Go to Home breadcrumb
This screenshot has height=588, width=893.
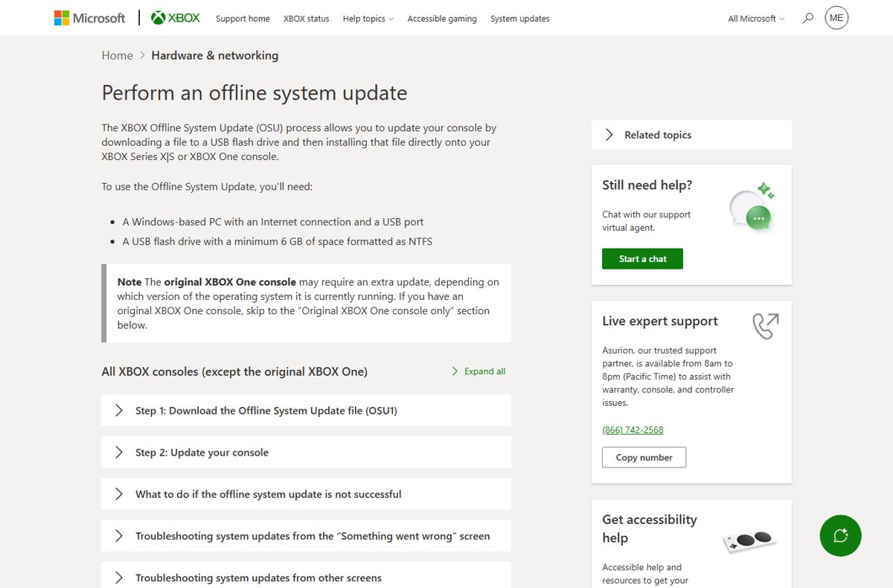(x=117, y=55)
